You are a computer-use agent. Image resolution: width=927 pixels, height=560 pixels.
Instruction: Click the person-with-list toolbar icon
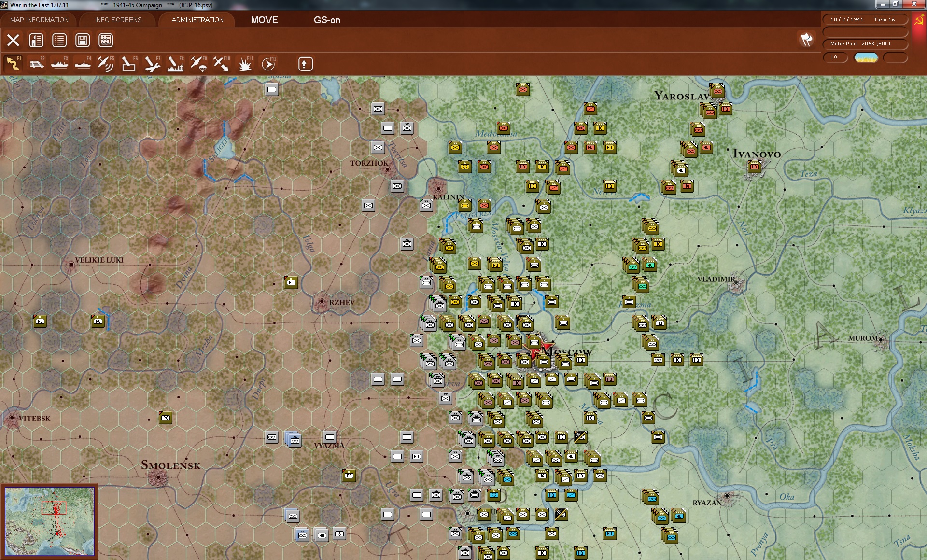pos(36,40)
